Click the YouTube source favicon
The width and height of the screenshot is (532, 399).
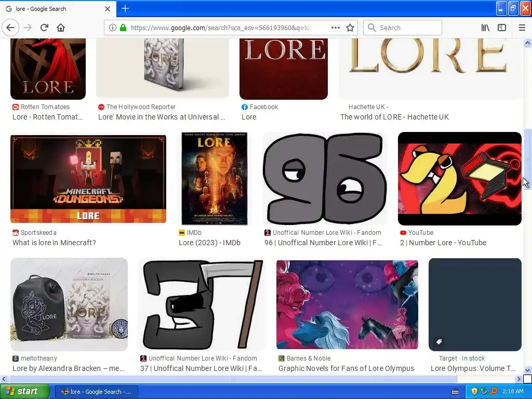click(403, 233)
